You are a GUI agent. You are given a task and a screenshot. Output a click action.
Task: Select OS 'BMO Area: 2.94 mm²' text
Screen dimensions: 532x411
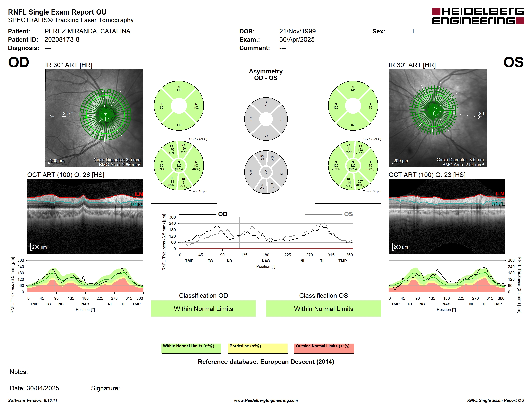pos(463,165)
